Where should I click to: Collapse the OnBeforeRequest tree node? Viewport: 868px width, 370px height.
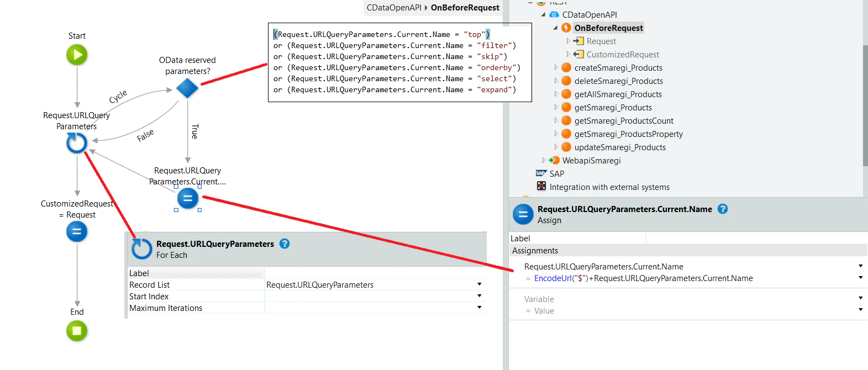click(555, 28)
